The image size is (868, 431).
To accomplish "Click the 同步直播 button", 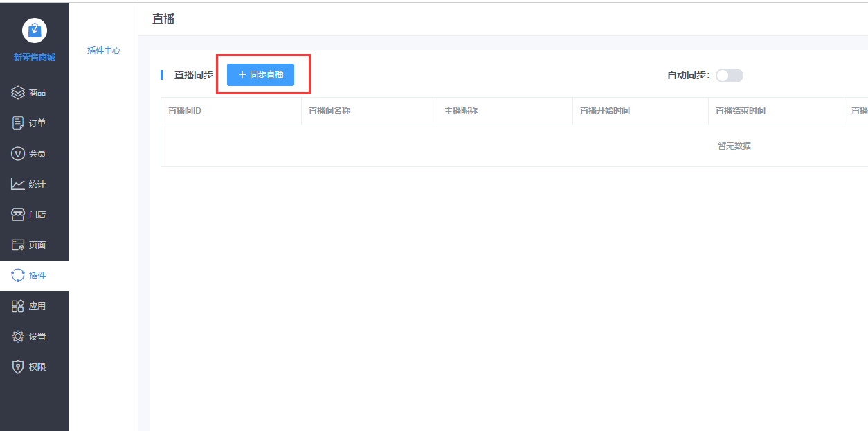I will pyautogui.click(x=260, y=75).
